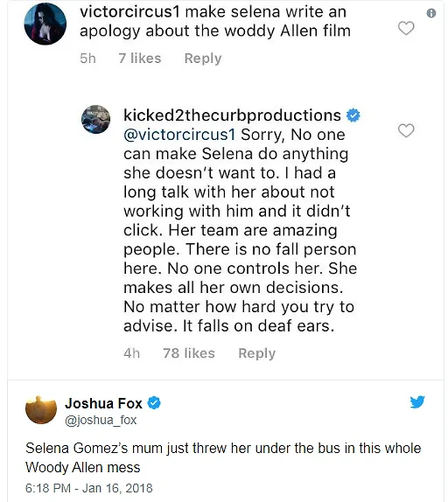Image resolution: width=448 pixels, height=502 pixels.
Task: Click kicked2thecurbproductions' verified badge
Action: click(353, 115)
